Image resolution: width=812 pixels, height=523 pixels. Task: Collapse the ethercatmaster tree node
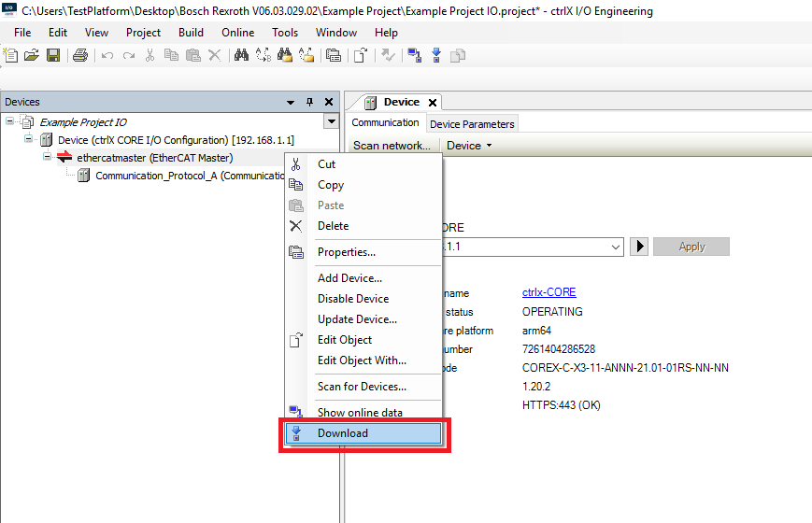click(x=48, y=158)
